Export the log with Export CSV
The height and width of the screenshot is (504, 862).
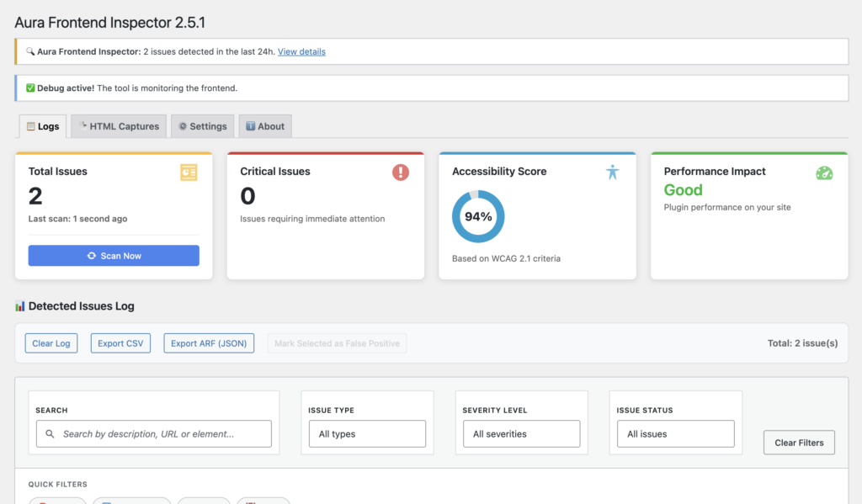point(120,343)
